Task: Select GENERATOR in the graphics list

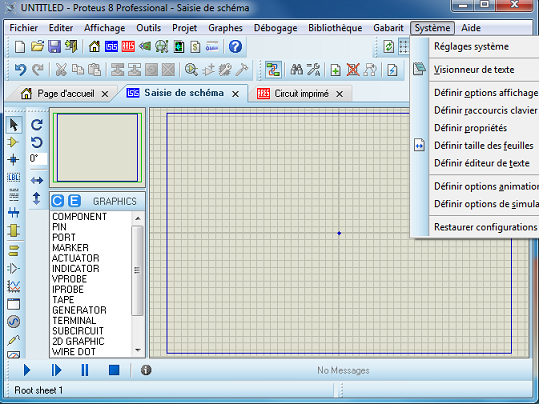Action: click(79, 310)
